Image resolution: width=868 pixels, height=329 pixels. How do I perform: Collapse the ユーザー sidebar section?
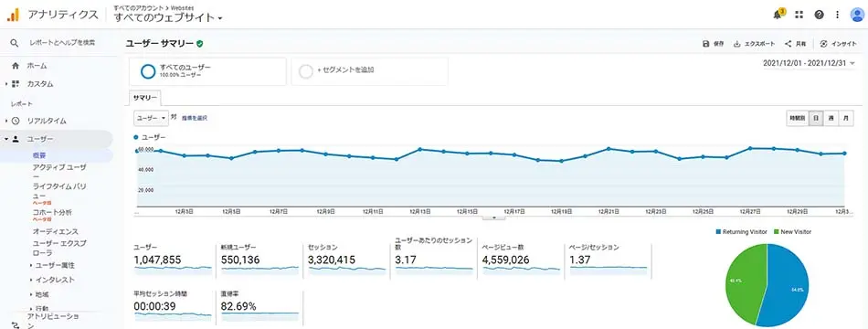[x=6, y=139]
